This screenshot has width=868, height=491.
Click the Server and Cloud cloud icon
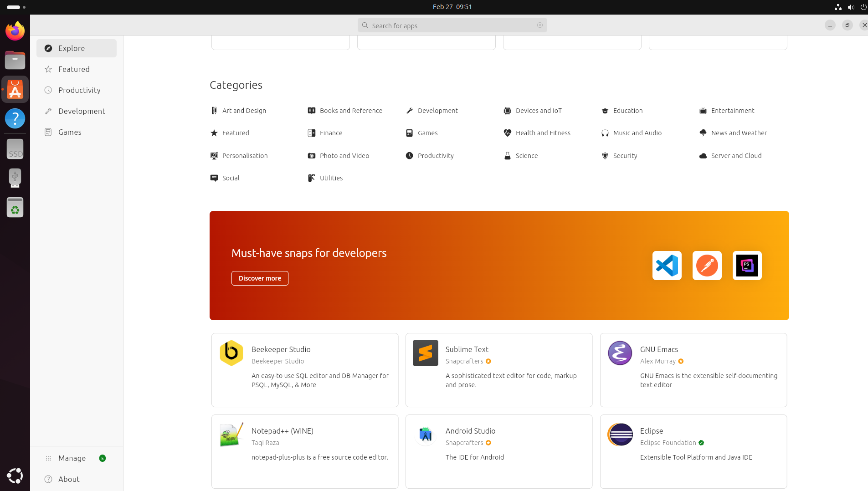[703, 156]
